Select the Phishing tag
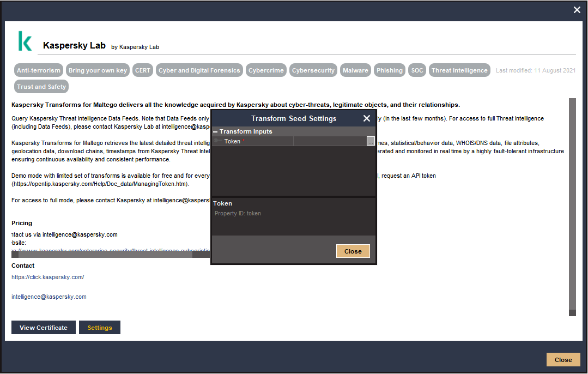The image size is (588, 374). point(390,70)
